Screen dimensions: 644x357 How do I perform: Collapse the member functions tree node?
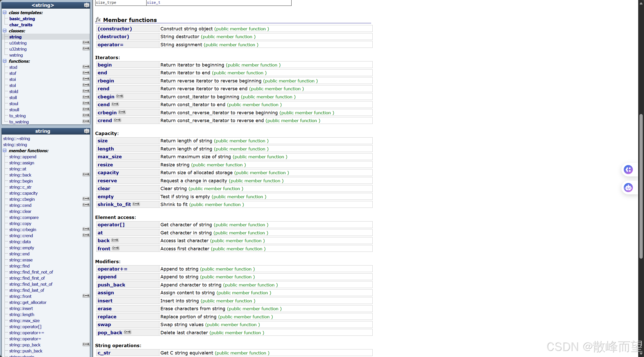(x=5, y=150)
